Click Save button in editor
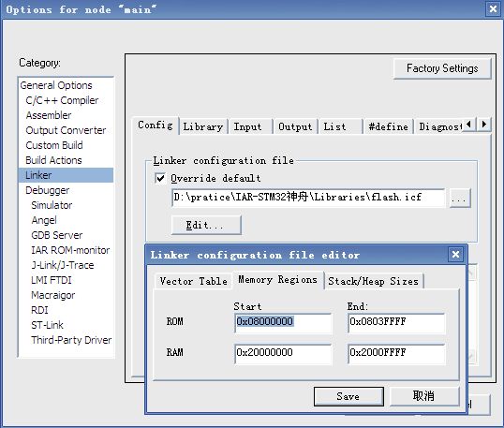 (348, 396)
